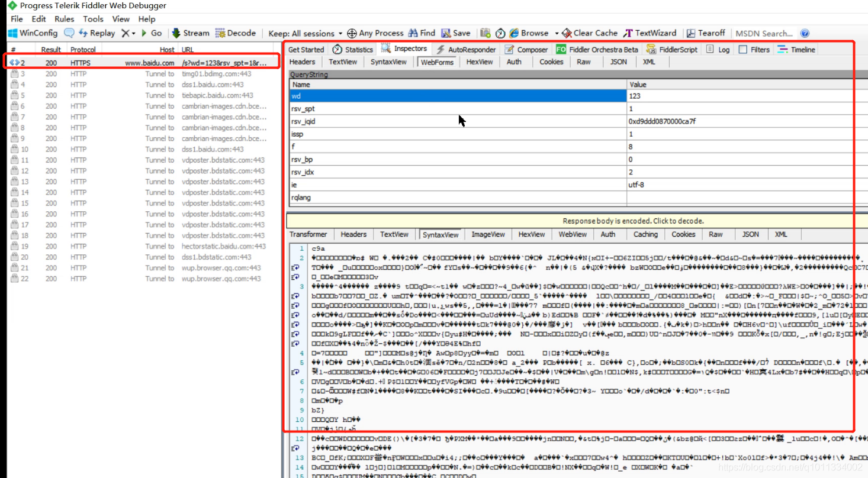Click the Tearoff button
This screenshot has width=868, height=478.
point(706,33)
